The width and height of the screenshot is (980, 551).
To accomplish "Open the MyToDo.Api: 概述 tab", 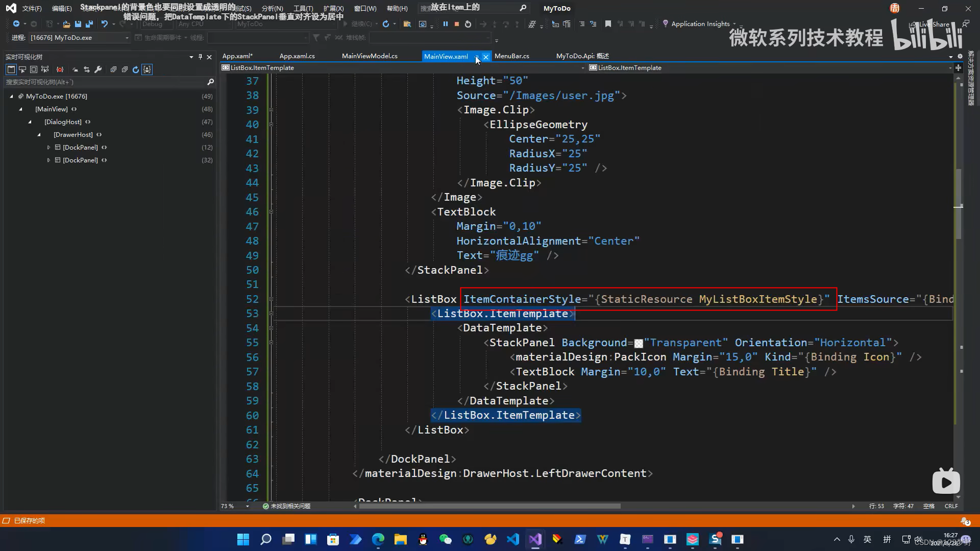I will click(582, 56).
